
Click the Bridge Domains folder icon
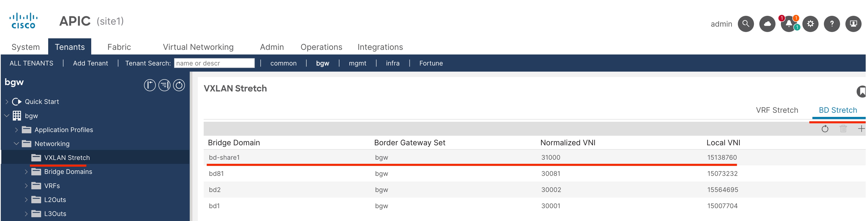(36, 172)
